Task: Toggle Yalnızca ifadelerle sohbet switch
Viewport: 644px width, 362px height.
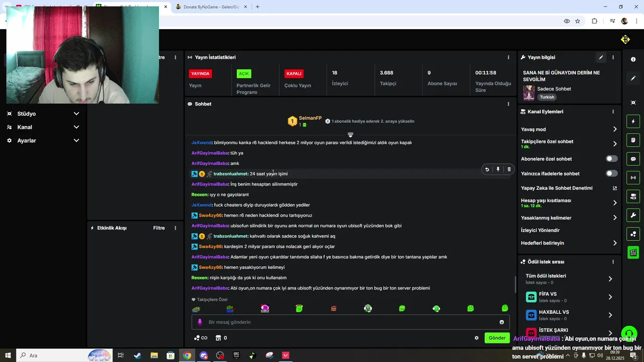Action: coord(611,173)
